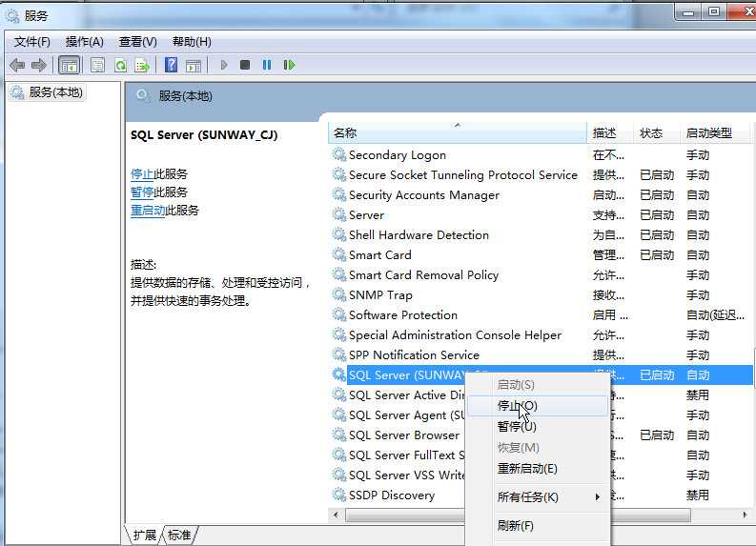Viewport: 756px width, 546px height.
Task: Open the 查看(V) menu
Action: click(138, 42)
